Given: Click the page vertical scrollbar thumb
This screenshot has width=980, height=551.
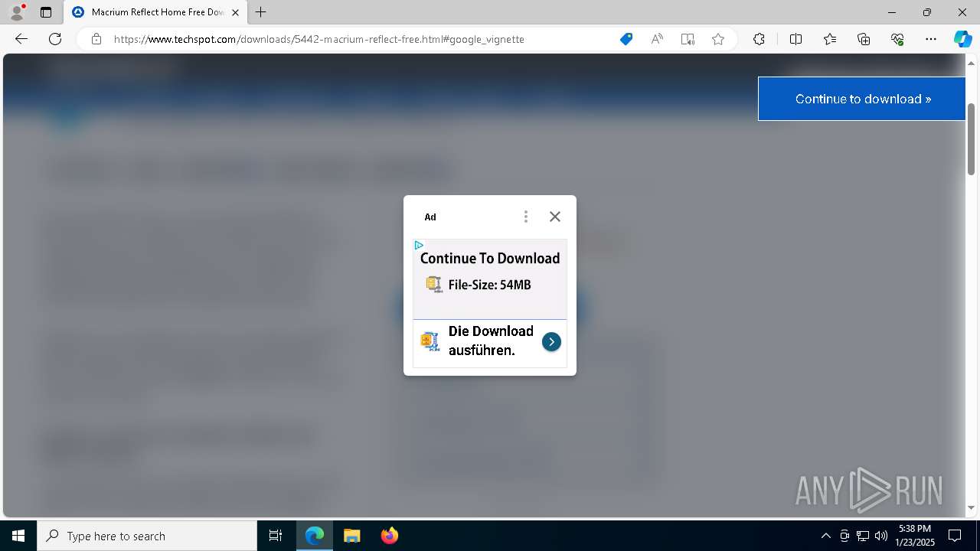Looking at the screenshot, I should (972, 139).
